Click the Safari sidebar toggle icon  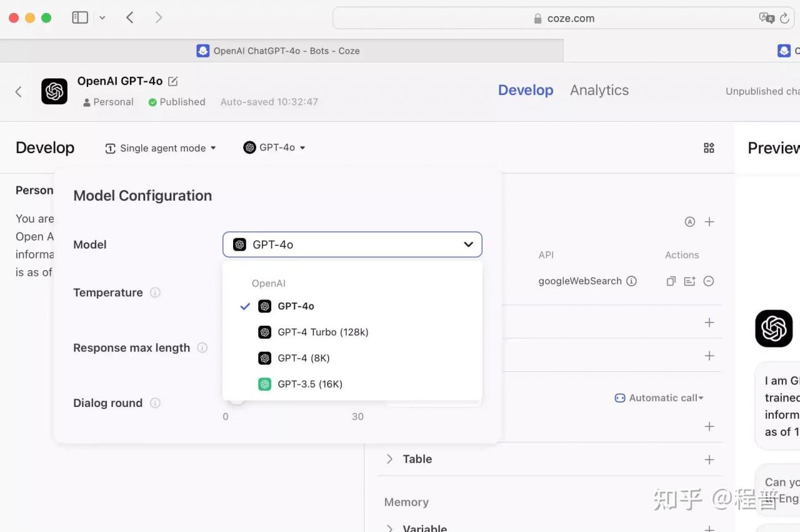point(80,18)
